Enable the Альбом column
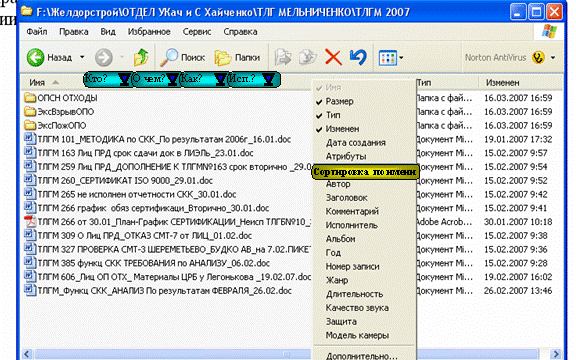Screen dimensions: 576x360 [341, 239]
